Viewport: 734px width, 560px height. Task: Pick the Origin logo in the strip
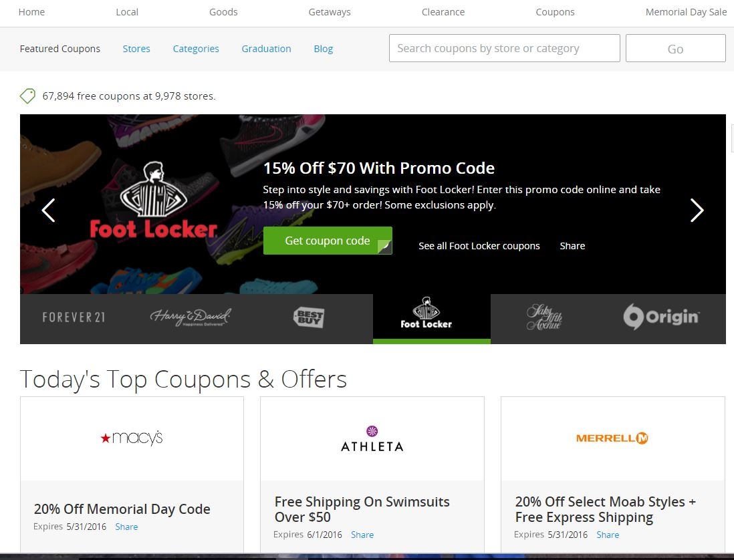tap(661, 317)
